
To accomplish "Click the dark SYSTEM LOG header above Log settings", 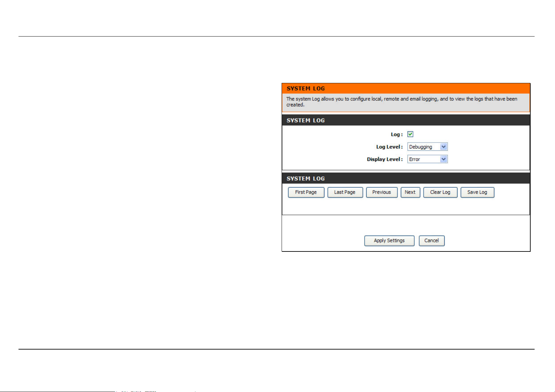I will pyautogui.click(x=406, y=120).
